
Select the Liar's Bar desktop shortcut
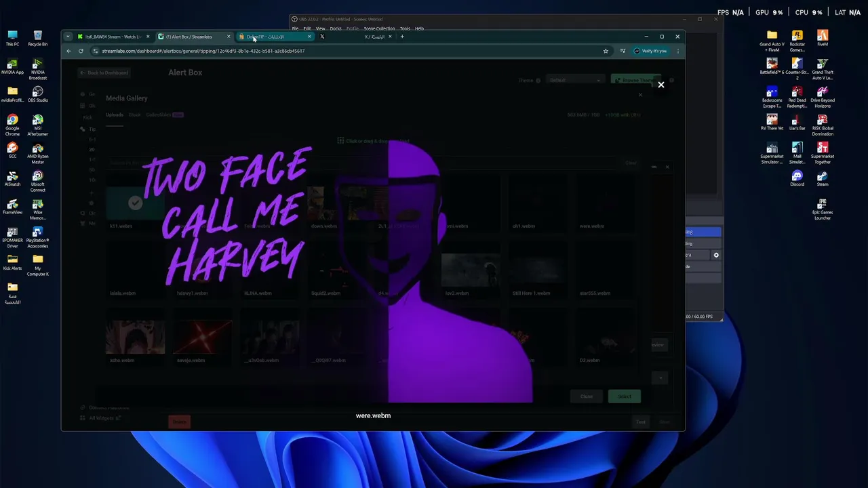coord(797,122)
